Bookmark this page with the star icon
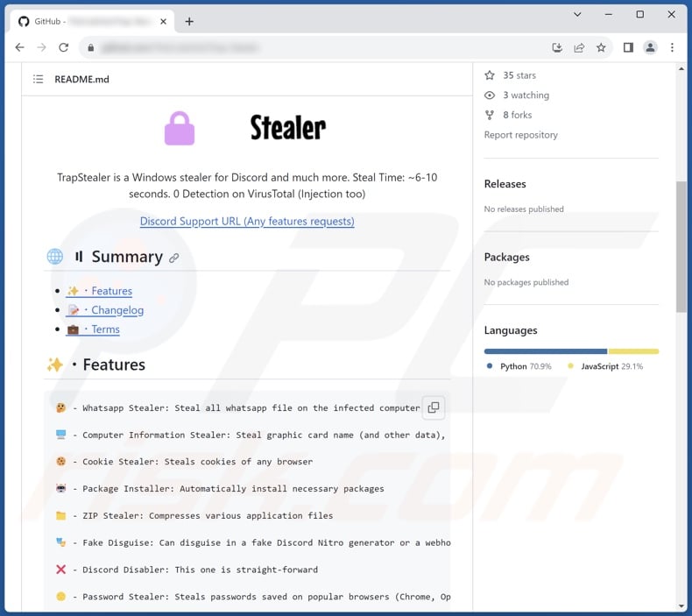The width and height of the screenshot is (692, 616). click(x=601, y=47)
